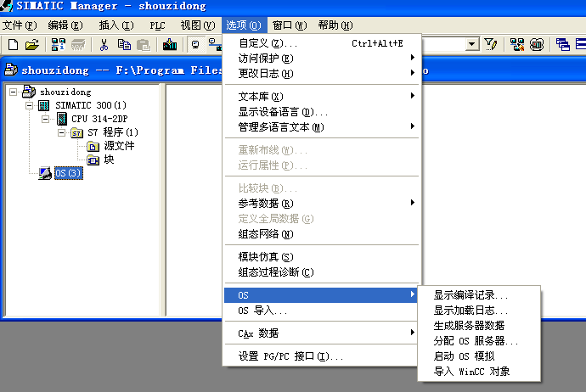Expand the 更改日志 submenu
The image size is (586, 392).
coord(412,73)
